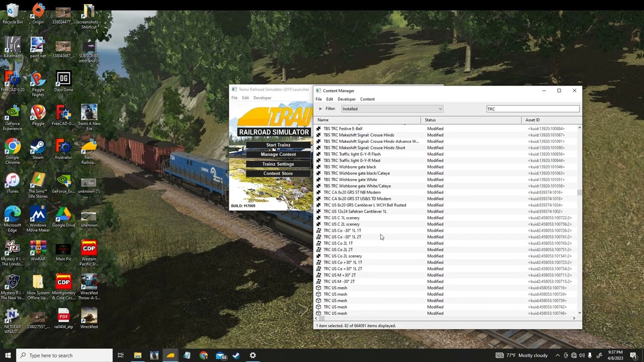Open Steam desktop shortcut
This screenshot has width=644, height=362.
[38, 149]
